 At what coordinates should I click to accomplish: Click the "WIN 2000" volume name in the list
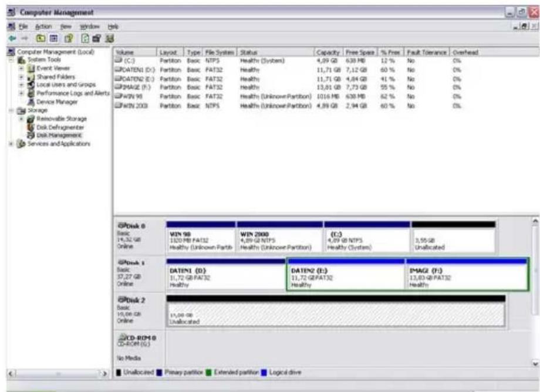(134, 106)
